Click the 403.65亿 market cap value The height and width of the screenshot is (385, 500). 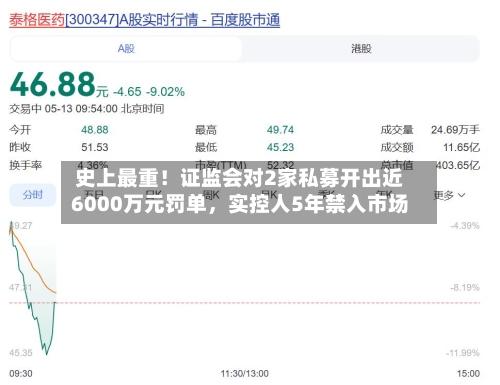(458, 165)
